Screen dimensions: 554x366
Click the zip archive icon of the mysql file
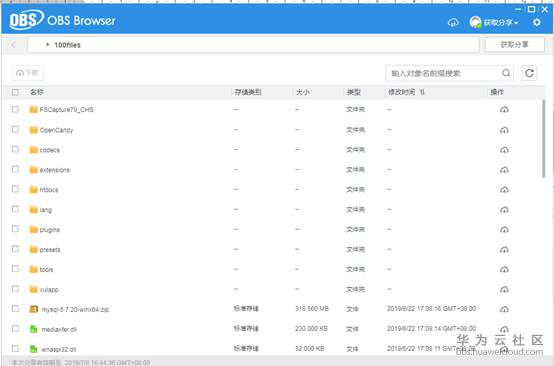[34, 309]
